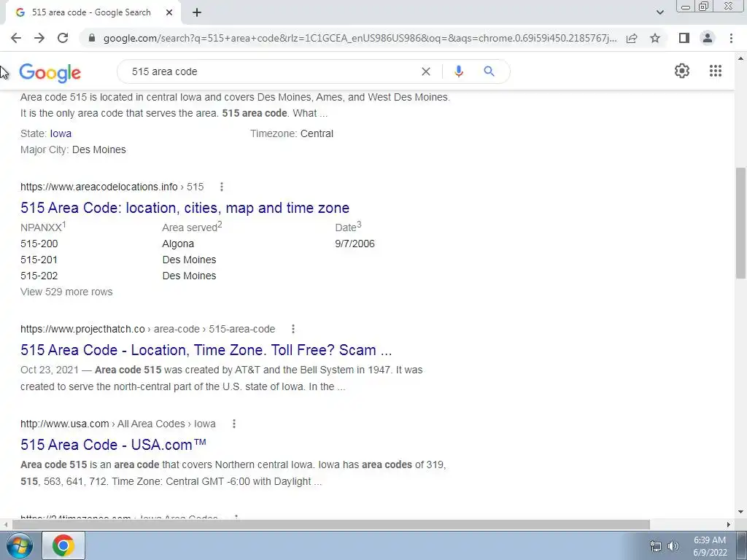Click inside the '515 area code' search box
Image resolution: width=747 pixels, height=560 pixels.
coord(271,71)
